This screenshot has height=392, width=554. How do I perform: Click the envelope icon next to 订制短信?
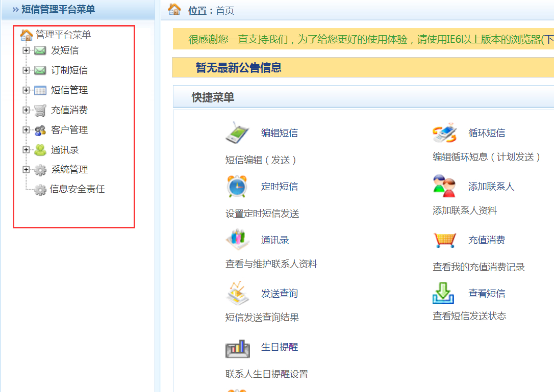[40, 70]
